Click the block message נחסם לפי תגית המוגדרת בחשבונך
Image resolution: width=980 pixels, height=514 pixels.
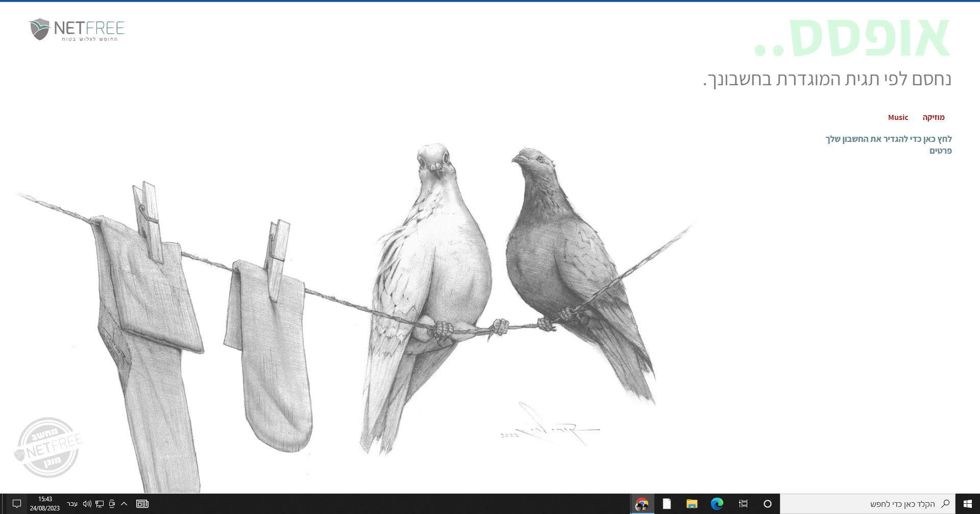tap(827, 79)
